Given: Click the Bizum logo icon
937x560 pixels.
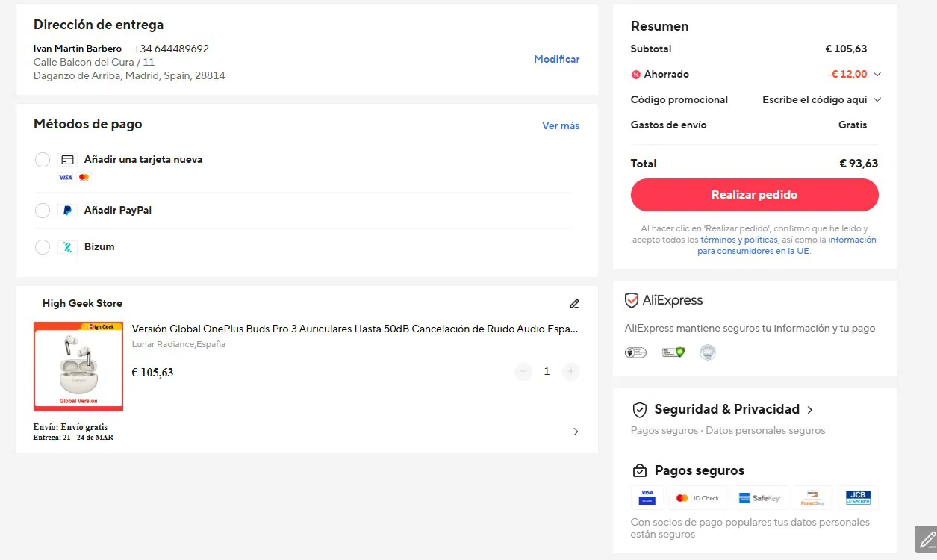Looking at the screenshot, I should [67, 247].
